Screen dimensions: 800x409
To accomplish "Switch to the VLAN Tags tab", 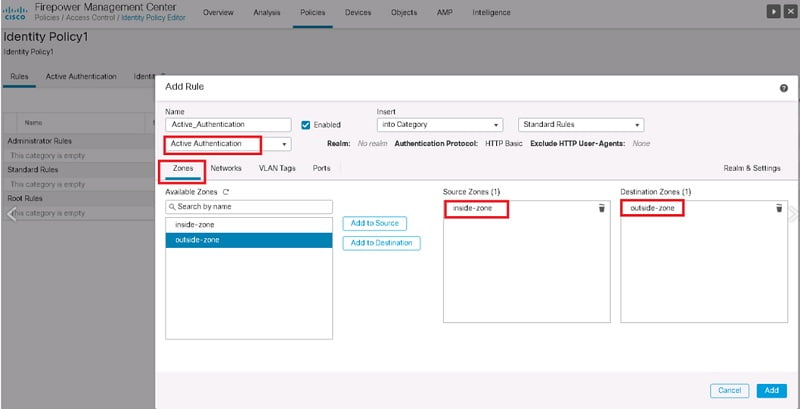I will point(277,168).
